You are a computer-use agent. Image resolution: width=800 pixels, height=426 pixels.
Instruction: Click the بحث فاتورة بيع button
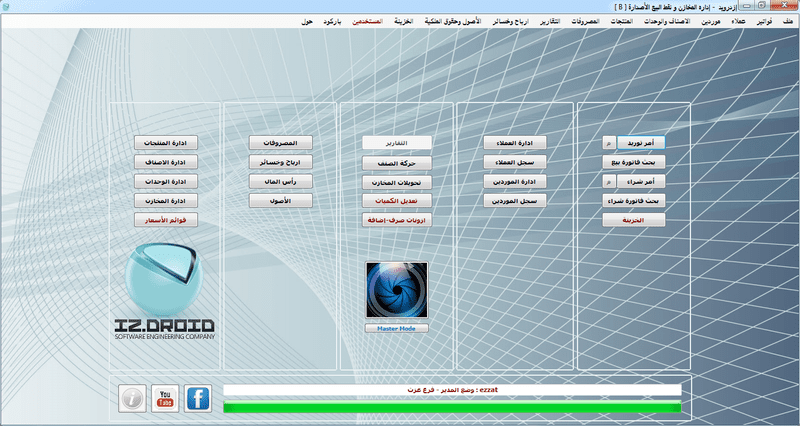coord(634,162)
